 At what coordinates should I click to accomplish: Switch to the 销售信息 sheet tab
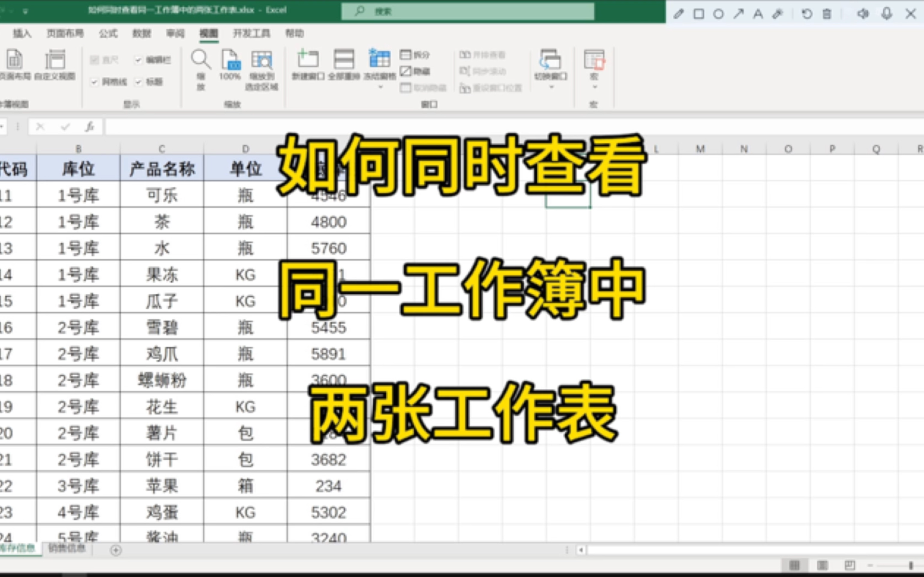click(67, 548)
